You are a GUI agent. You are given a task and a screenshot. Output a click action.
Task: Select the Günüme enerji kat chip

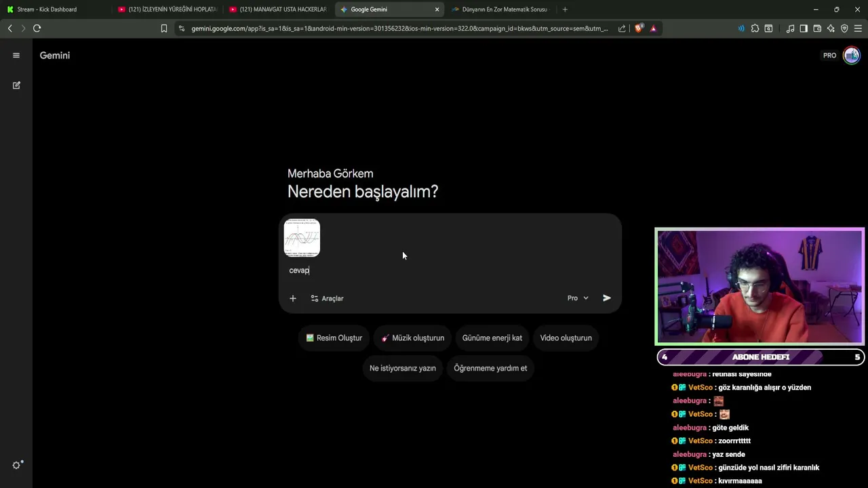(x=492, y=338)
